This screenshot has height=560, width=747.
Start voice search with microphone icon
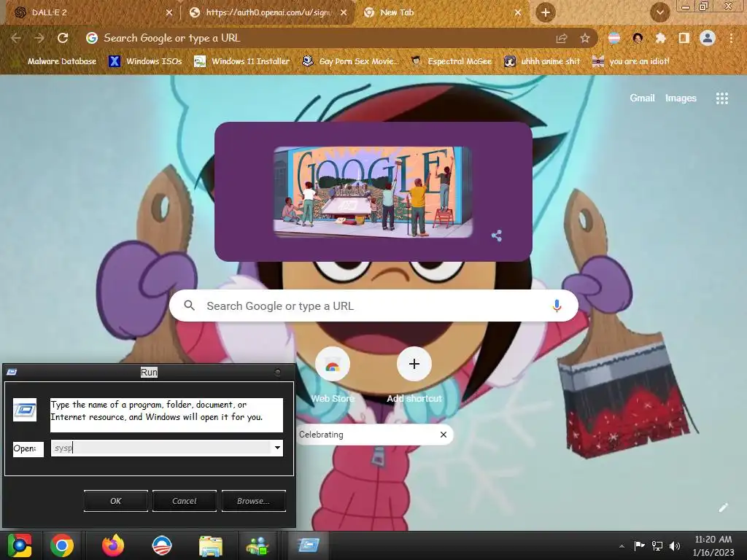pyautogui.click(x=557, y=306)
